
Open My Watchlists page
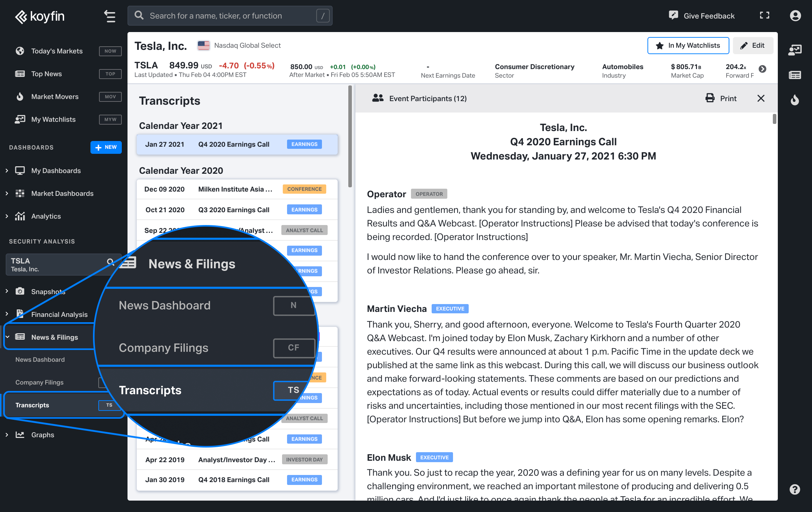(x=53, y=119)
